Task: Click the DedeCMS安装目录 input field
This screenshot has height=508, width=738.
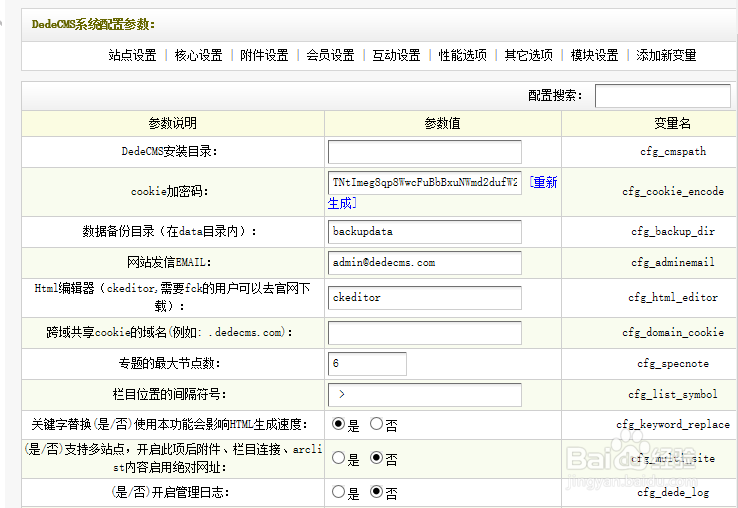Action: click(425, 152)
